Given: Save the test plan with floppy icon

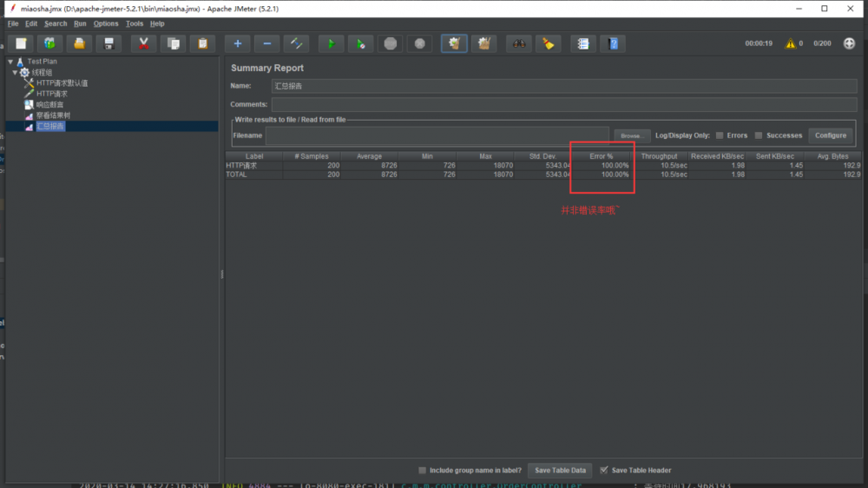Looking at the screenshot, I should click(109, 43).
